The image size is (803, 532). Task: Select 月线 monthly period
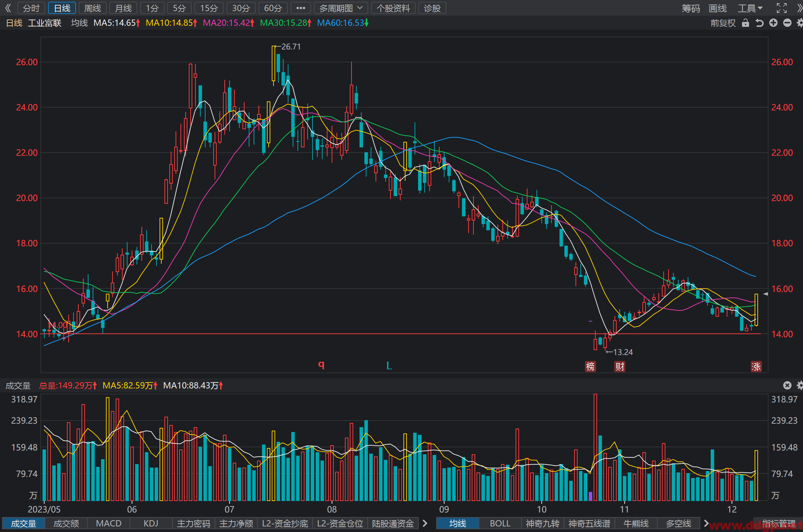pyautogui.click(x=123, y=8)
